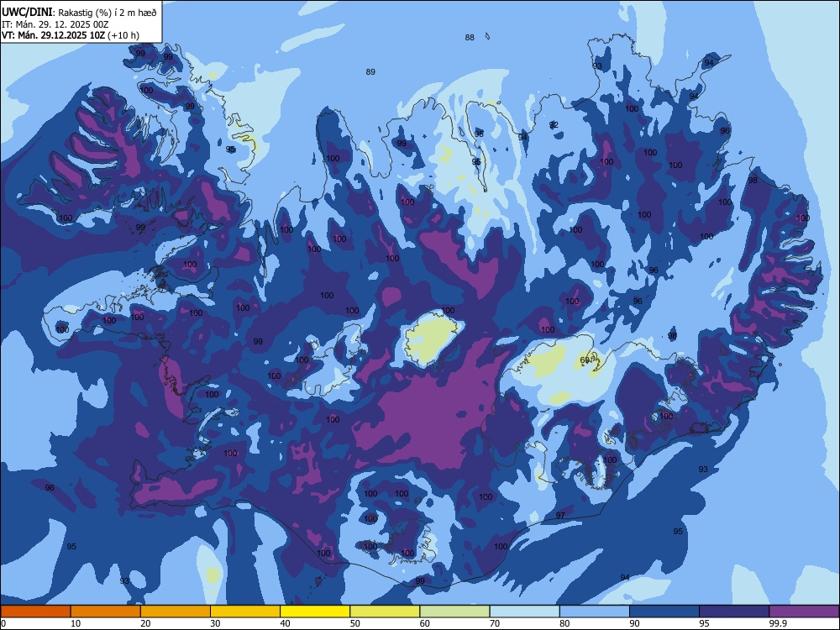Screen dimensions: 840x630
Task: Pick the pale green 60–70 legend swatch
Action: tap(454, 612)
